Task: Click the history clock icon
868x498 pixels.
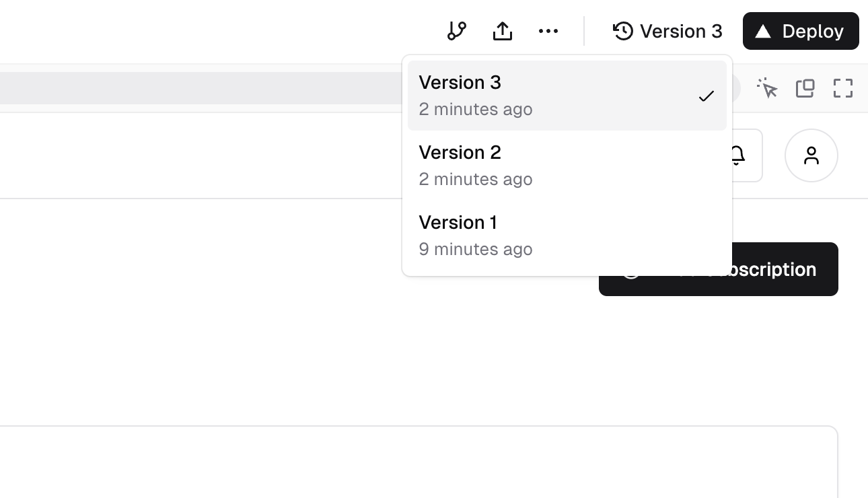Action: coord(623,31)
